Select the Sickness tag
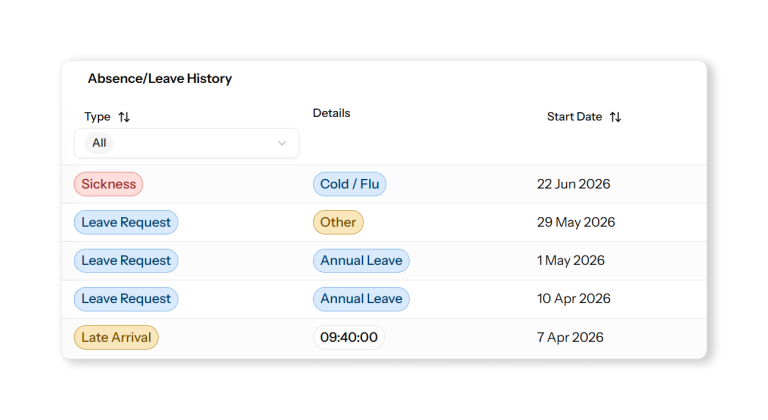 [x=109, y=184]
